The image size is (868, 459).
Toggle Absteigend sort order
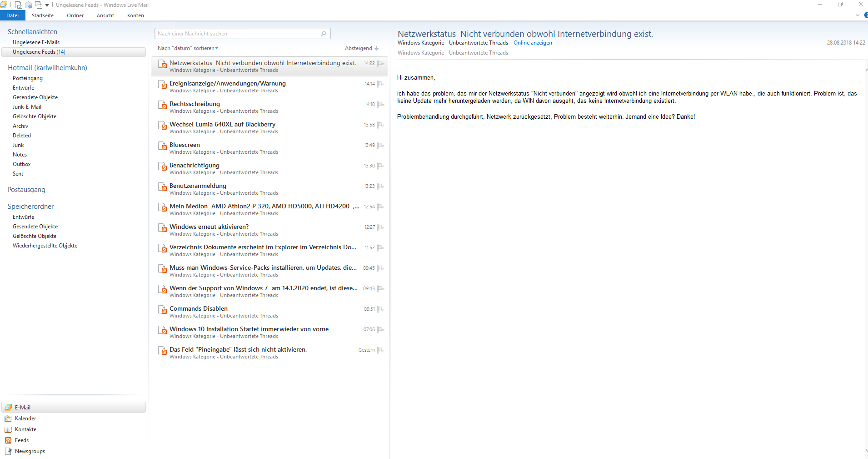[362, 48]
